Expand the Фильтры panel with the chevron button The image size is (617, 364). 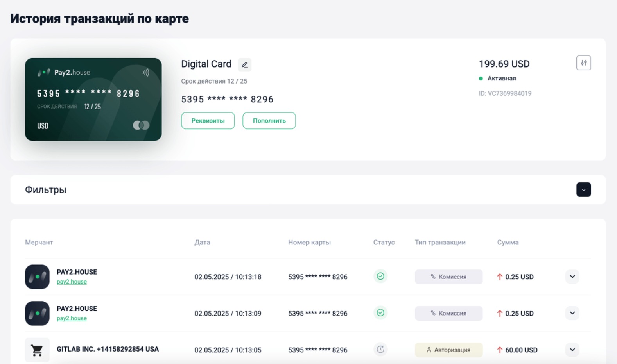[x=583, y=190]
